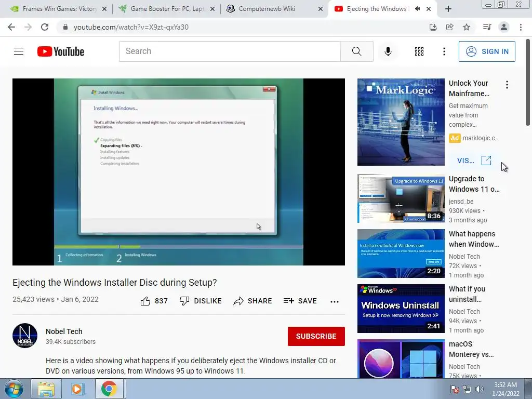Open the network tray icon
This screenshot has width=532, height=399.
coord(467,389)
